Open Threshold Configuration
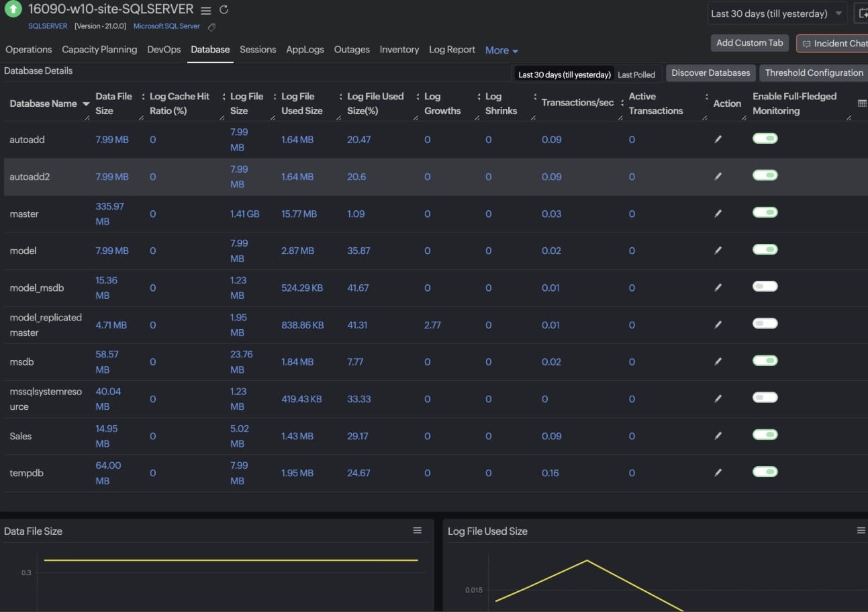The width and height of the screenshot is (868, 612). [814, 73]
